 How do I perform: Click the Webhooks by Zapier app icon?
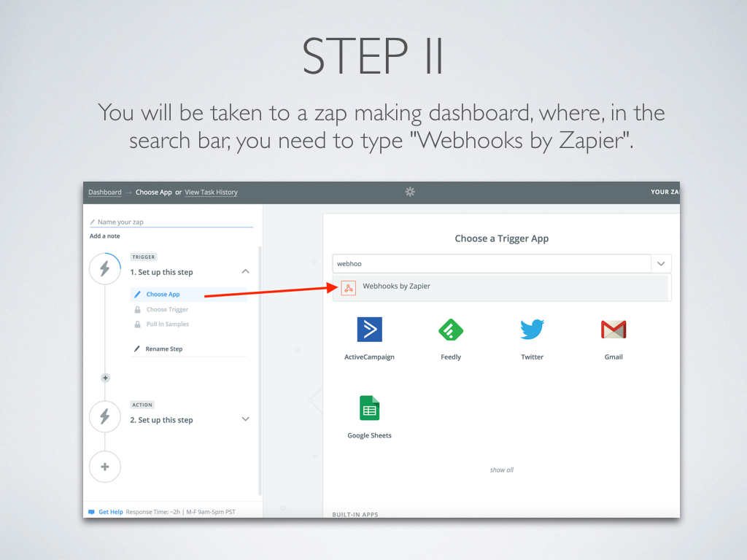[348, 288]
